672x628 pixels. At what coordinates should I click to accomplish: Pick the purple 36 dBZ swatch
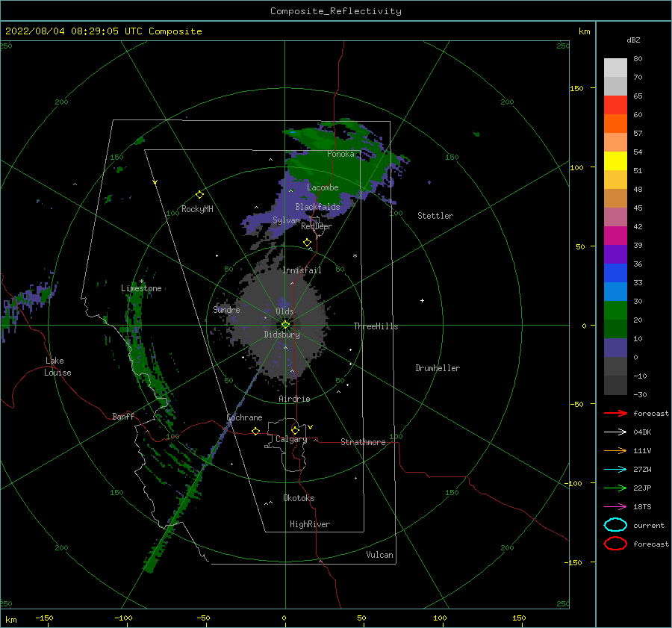pos(615,254)
